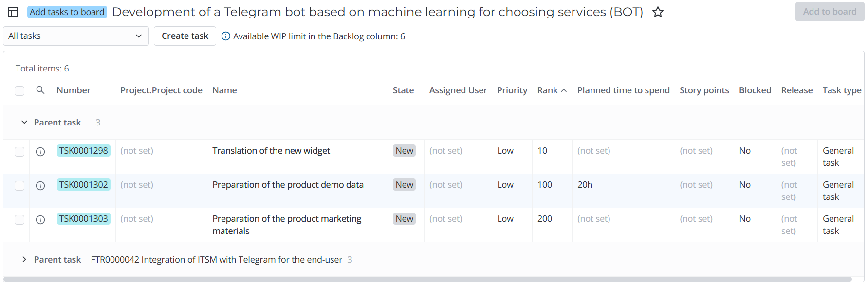Check the select-all checkbox in table header
The image size is (868, 285).
pos(19,91)
